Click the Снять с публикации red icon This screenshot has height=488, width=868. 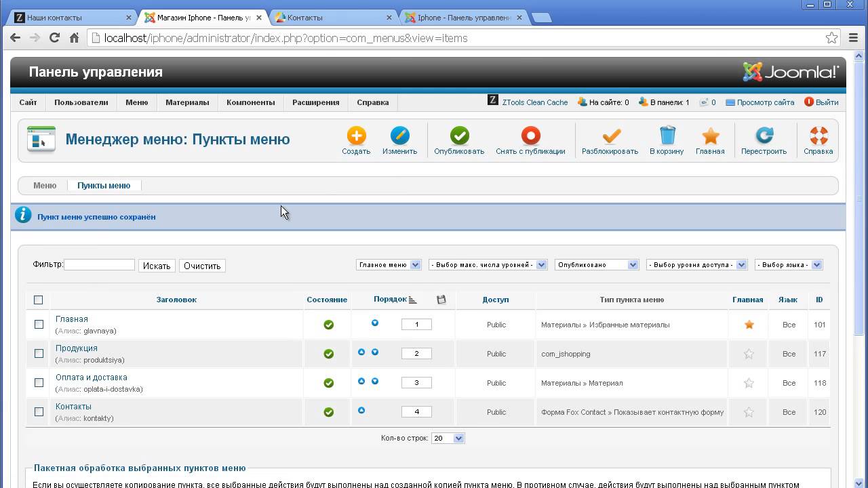(x=530, y=136)
